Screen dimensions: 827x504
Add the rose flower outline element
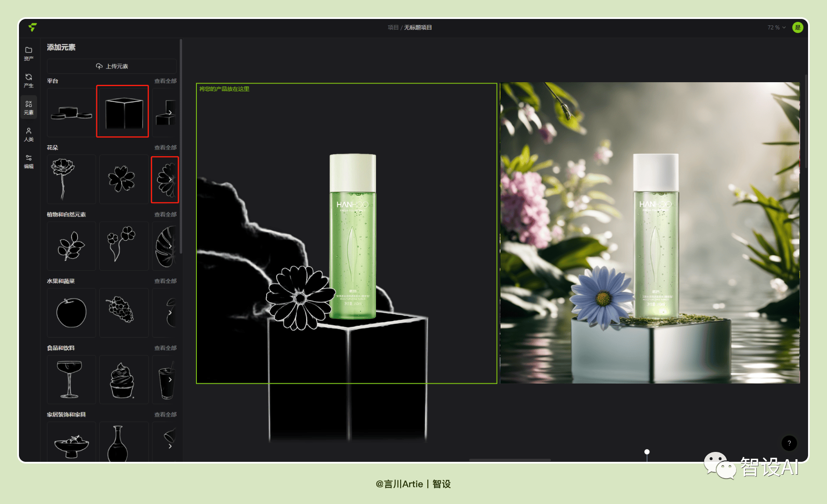coord(72,179)
